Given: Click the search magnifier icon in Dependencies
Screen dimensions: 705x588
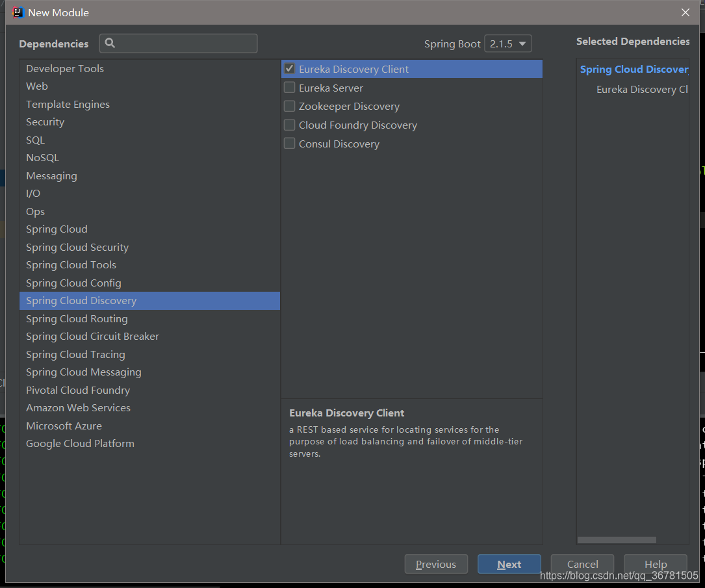Looking at the screenshot, I should pyautogui.click(x=110, y=43).
